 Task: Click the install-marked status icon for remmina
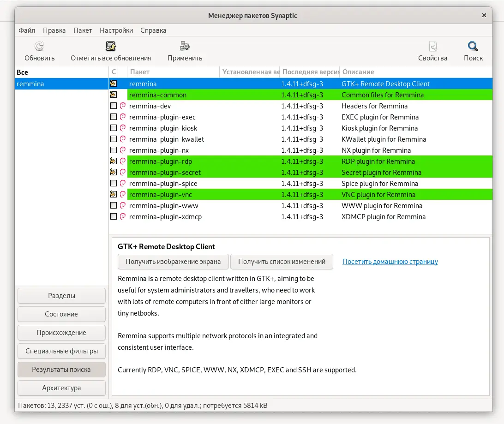tap(114, 84)
